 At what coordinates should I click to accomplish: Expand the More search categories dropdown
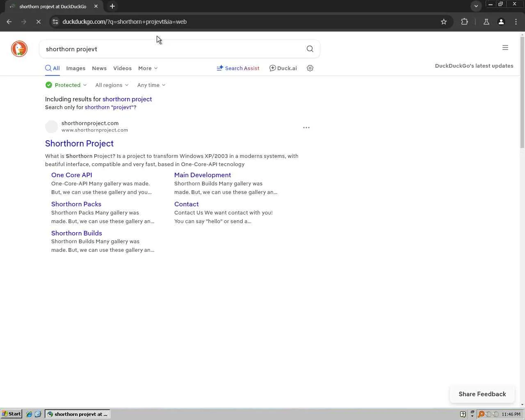148,68
